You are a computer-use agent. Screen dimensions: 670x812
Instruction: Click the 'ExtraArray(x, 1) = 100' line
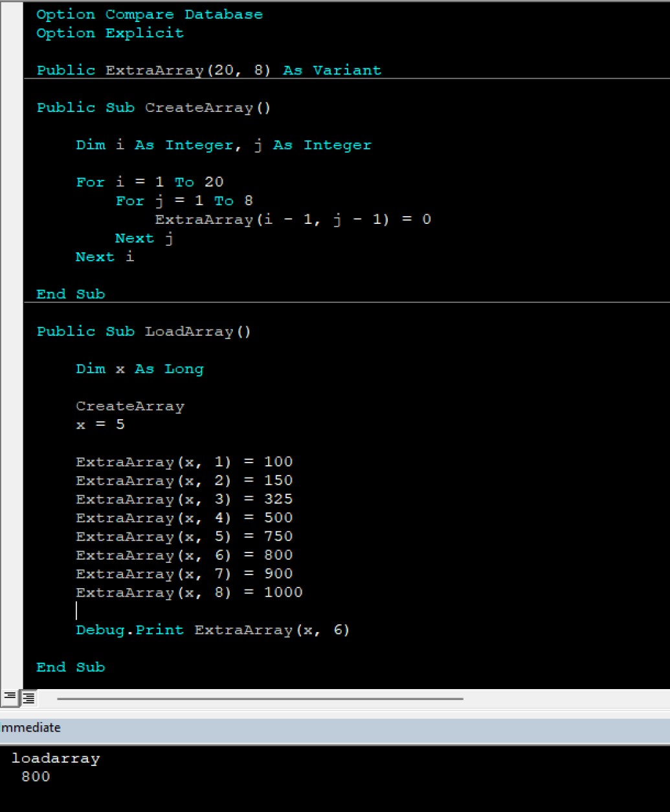pyautogui.click(x=184, y=463)
